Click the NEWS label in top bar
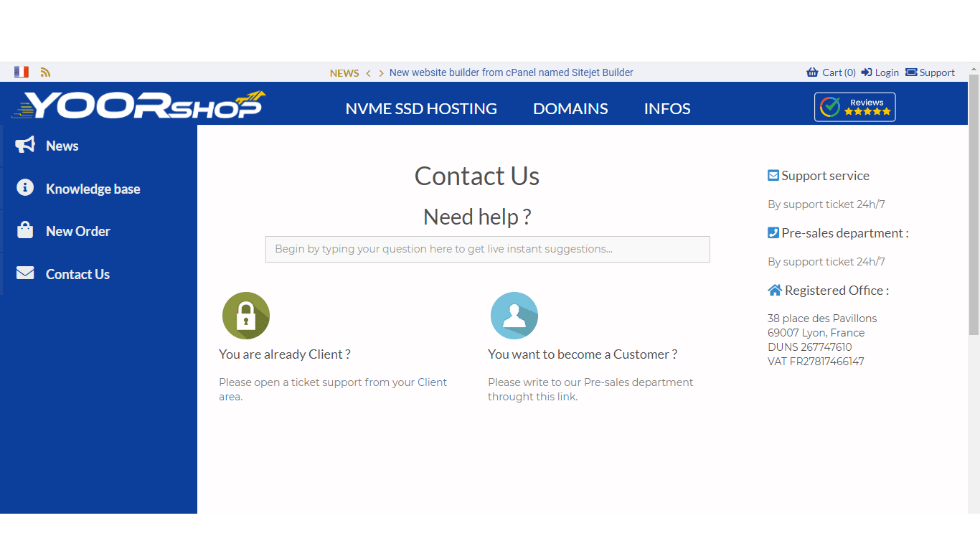The image size is (980, 551). click(x=344, y=73)
